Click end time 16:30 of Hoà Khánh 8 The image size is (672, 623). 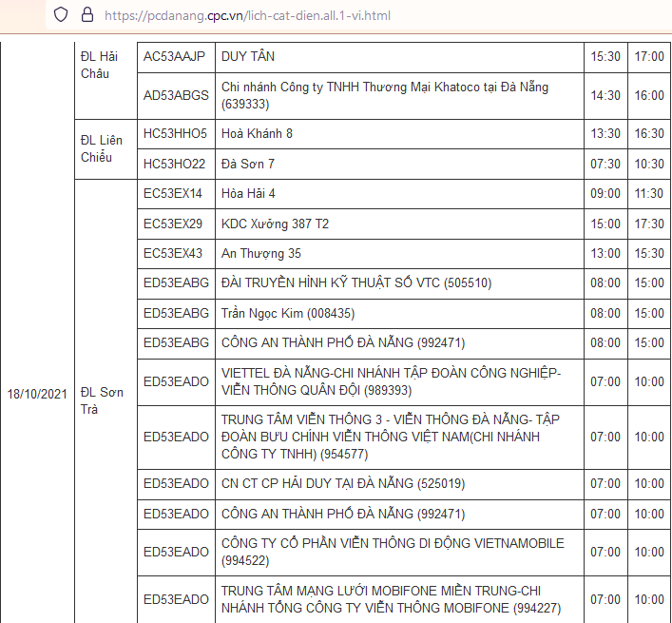click(x=649, y=133)
